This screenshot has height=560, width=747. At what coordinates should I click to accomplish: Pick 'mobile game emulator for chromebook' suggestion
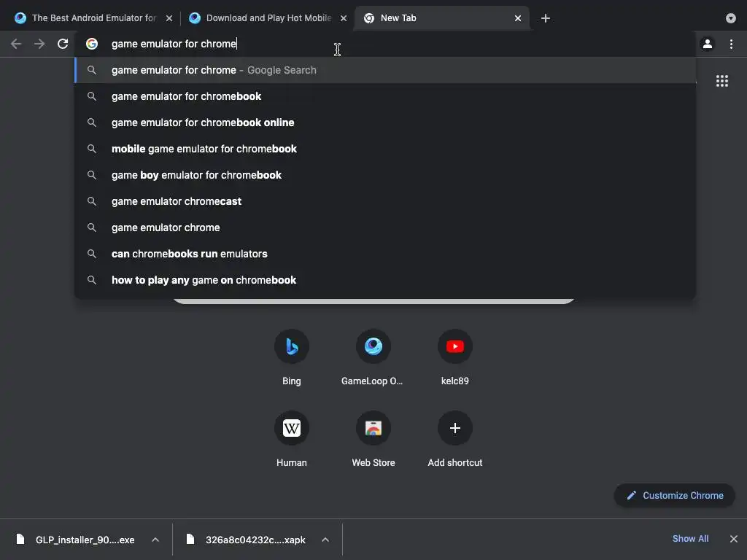click(x=385, y=149)
